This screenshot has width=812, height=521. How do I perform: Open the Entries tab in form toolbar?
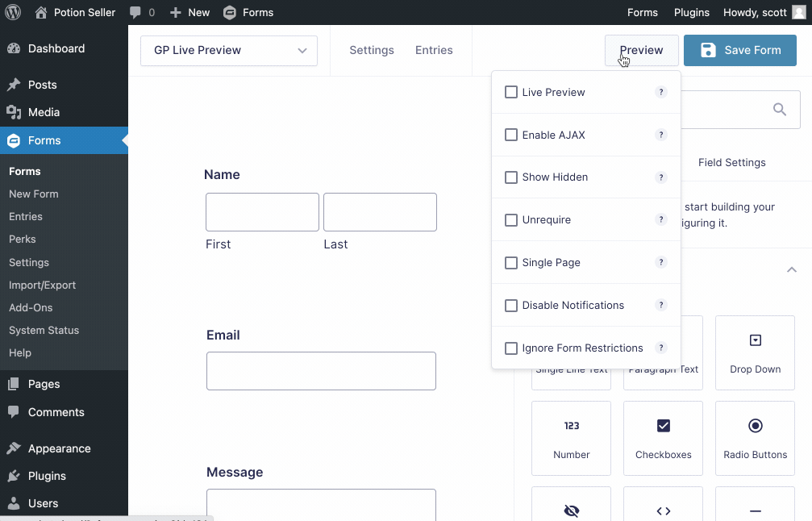(434, 50)
